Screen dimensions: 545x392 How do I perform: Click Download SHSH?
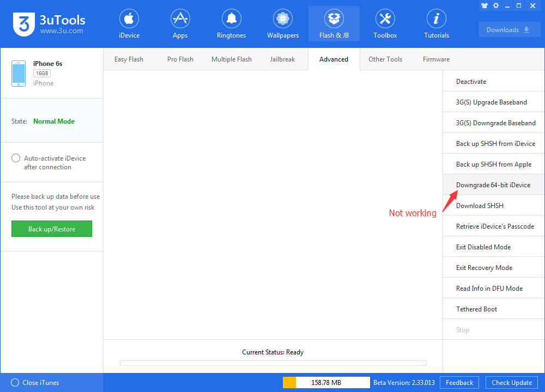[494, 206]
